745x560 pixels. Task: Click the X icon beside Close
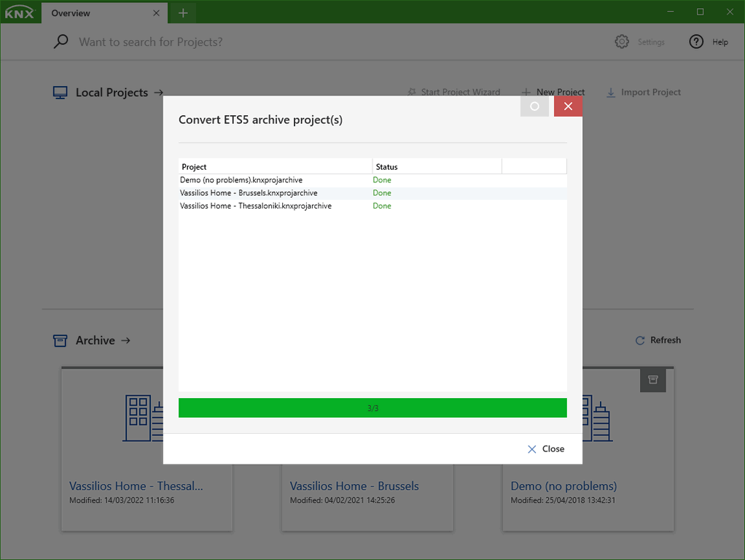(x=531, y=449)
